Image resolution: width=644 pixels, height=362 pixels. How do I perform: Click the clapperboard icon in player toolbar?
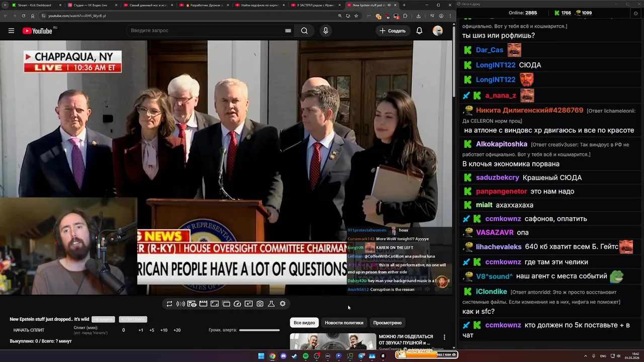(x=203, y=304)
